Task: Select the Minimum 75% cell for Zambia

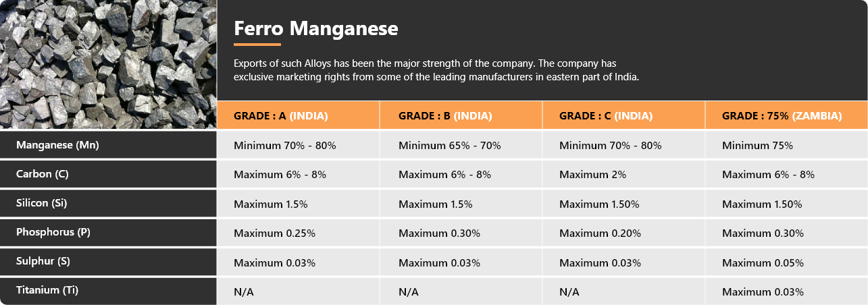Action: 786,145
